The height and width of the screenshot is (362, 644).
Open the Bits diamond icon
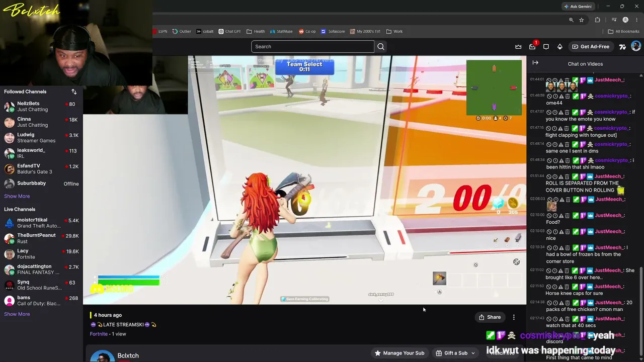coord(559,47)
